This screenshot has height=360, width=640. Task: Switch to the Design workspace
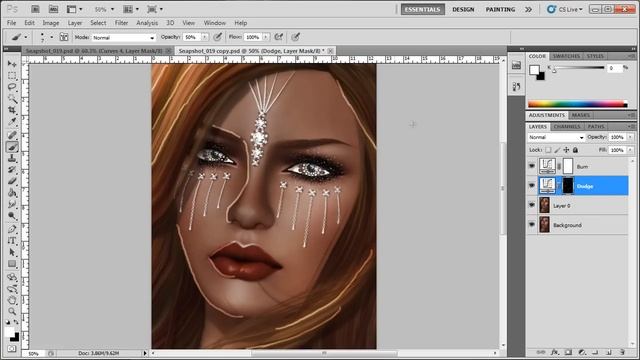(463, 9)
